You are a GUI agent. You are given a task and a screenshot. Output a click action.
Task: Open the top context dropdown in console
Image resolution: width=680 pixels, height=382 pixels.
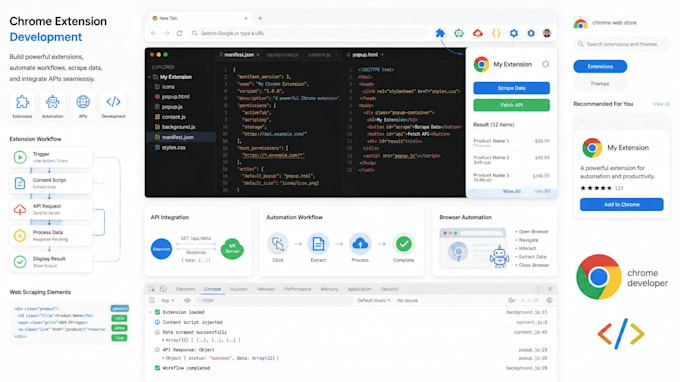(167, 300)
